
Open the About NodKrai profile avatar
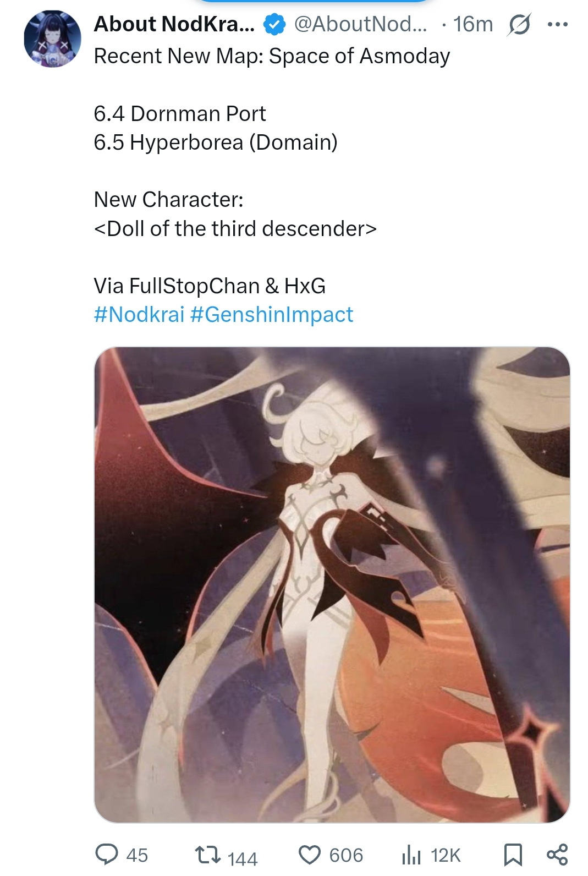[x=52, y=39]
